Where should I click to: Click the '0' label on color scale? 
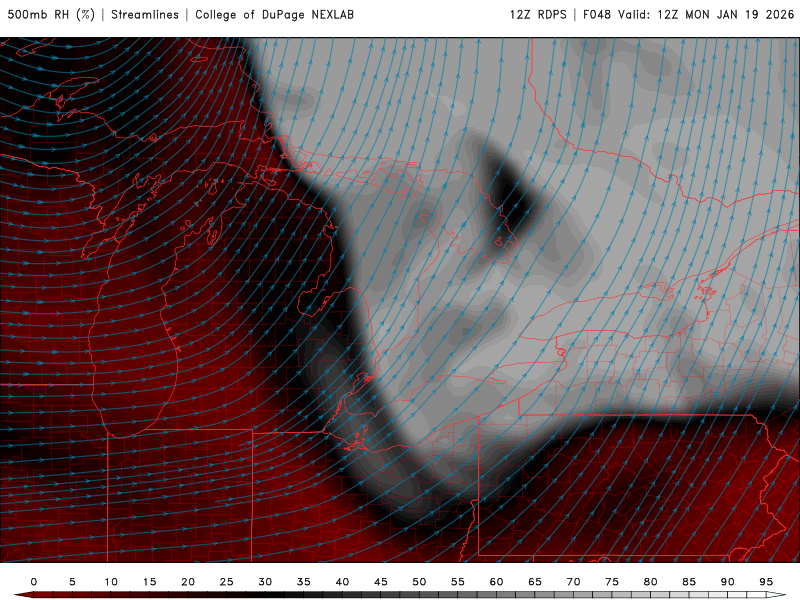click(34, 582)
